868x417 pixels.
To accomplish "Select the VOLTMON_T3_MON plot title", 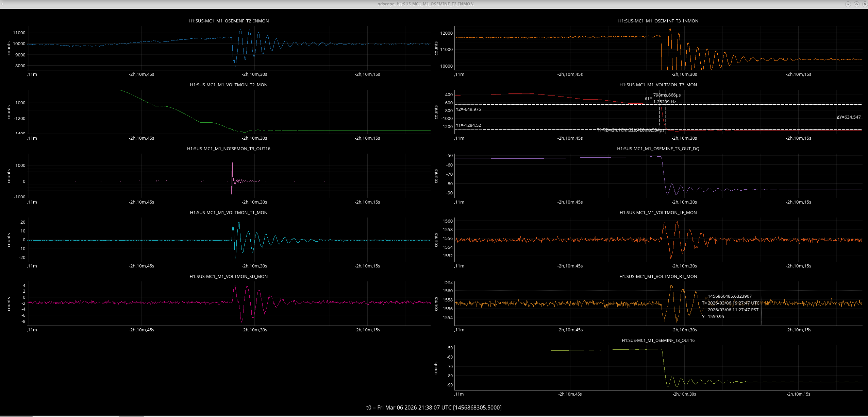I will coord(658,85).
